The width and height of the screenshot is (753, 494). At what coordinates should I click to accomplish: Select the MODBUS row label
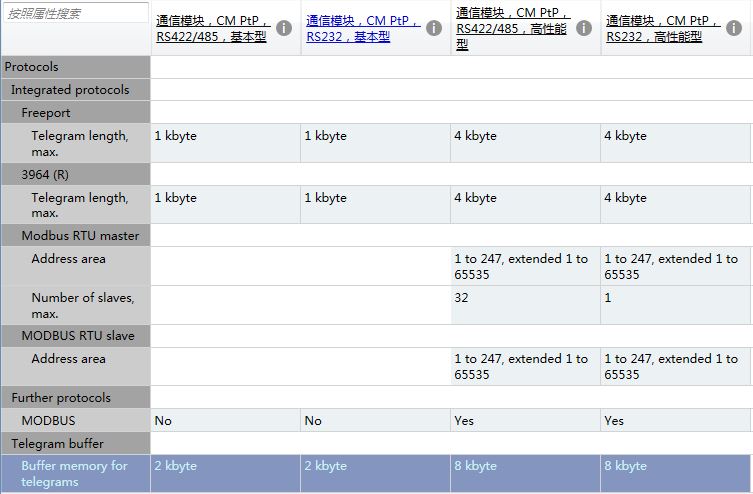tap(48, 421)
